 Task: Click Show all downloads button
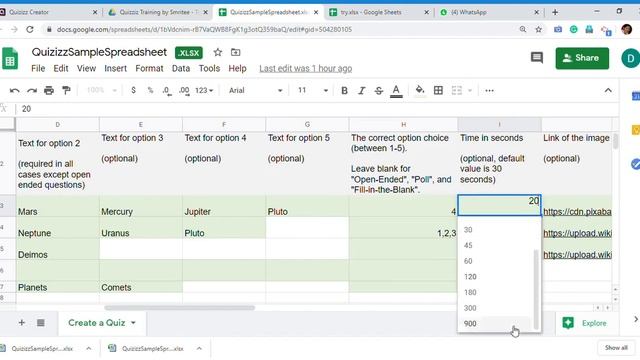(x=616, y=348)
